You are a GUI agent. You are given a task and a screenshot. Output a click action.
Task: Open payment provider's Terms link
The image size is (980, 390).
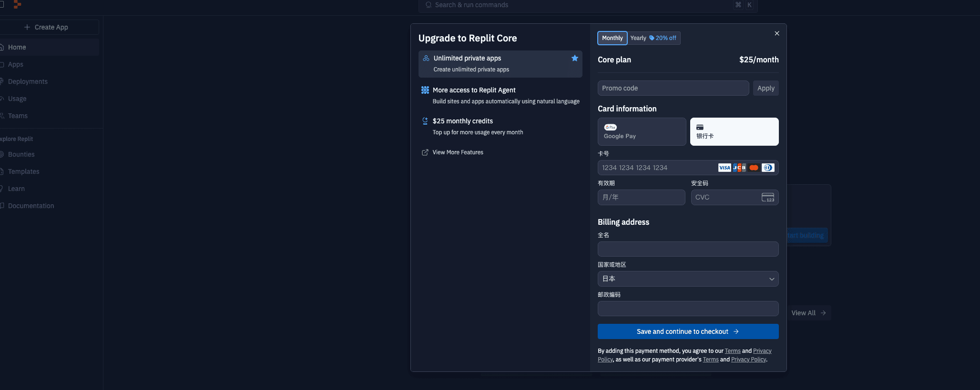point(711,360)
